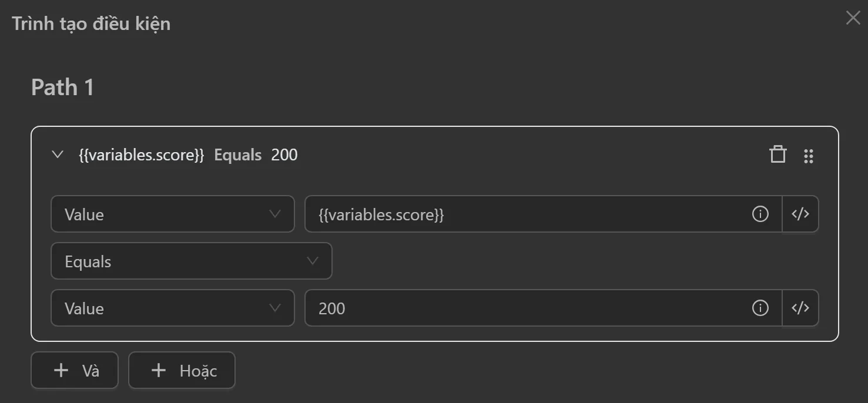Click the plus icon on Hoặc button

159,371
